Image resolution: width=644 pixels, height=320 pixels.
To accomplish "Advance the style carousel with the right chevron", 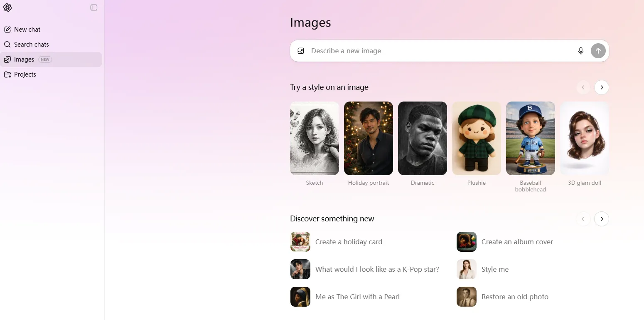I will [601, 87].
